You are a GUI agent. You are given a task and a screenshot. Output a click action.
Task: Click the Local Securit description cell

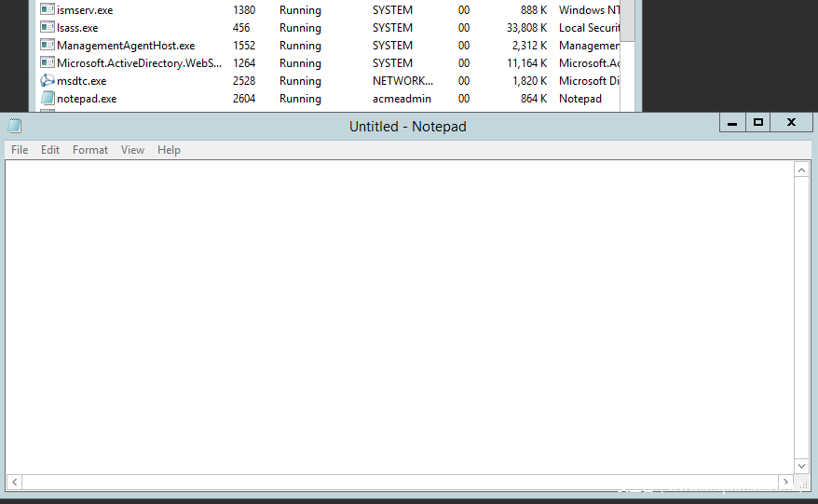[590, 28]
